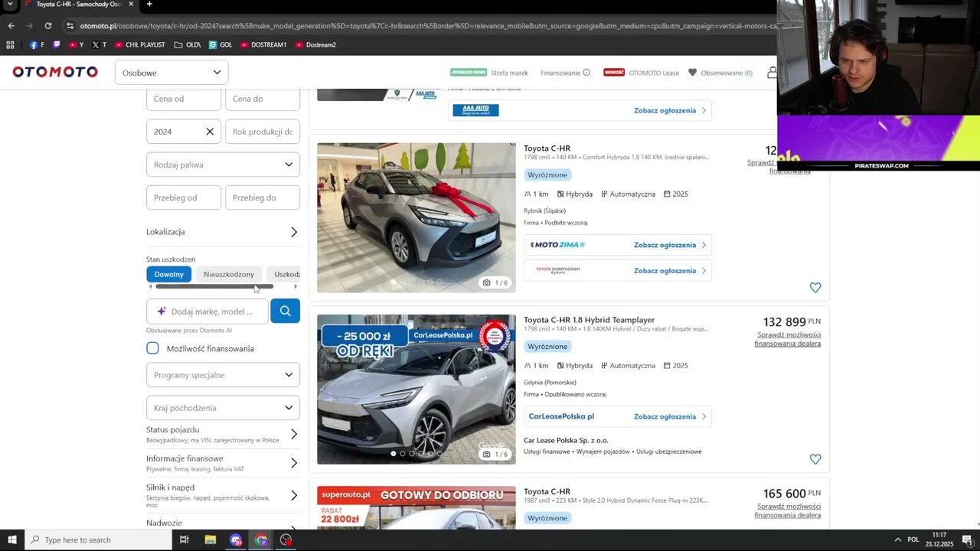The height and width of the screenshot is (551, 980).
Task: Click the Cena od price field
Action: point(184,99)
